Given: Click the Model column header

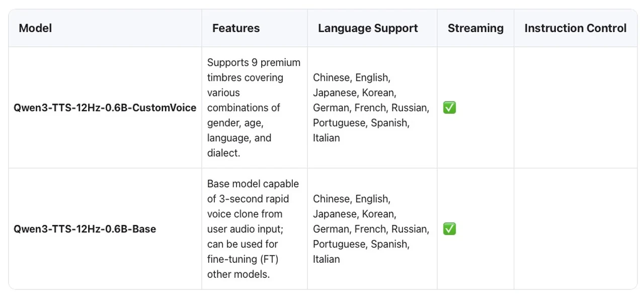Looking at the screenshot, I should point(35,28).
